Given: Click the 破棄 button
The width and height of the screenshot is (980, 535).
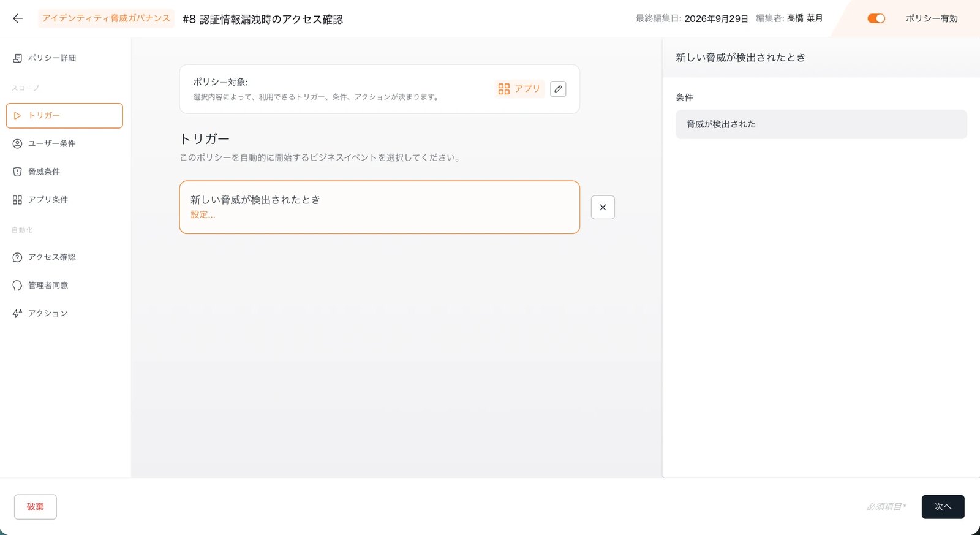Looking at the screenshot, I should pos(36,507).
